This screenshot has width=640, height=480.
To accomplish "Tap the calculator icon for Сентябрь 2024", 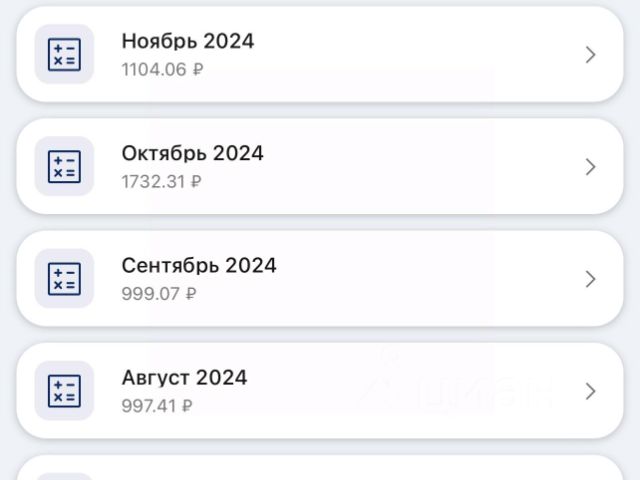I will 64,279.
